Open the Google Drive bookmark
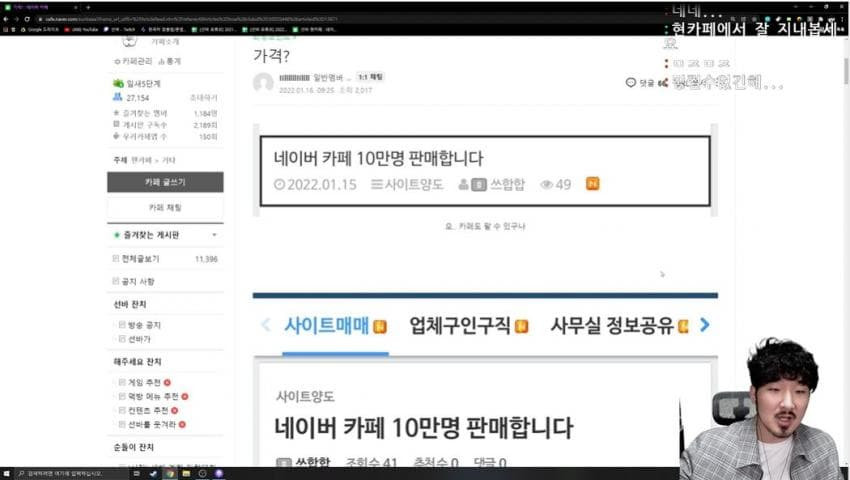This screenshot has height=480, width=850. [x=40, y=29]
